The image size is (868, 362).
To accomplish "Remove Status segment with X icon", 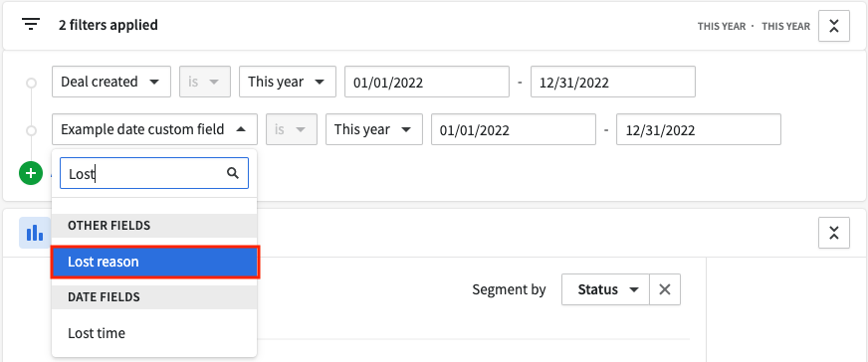I will click(x=665, y=289).
